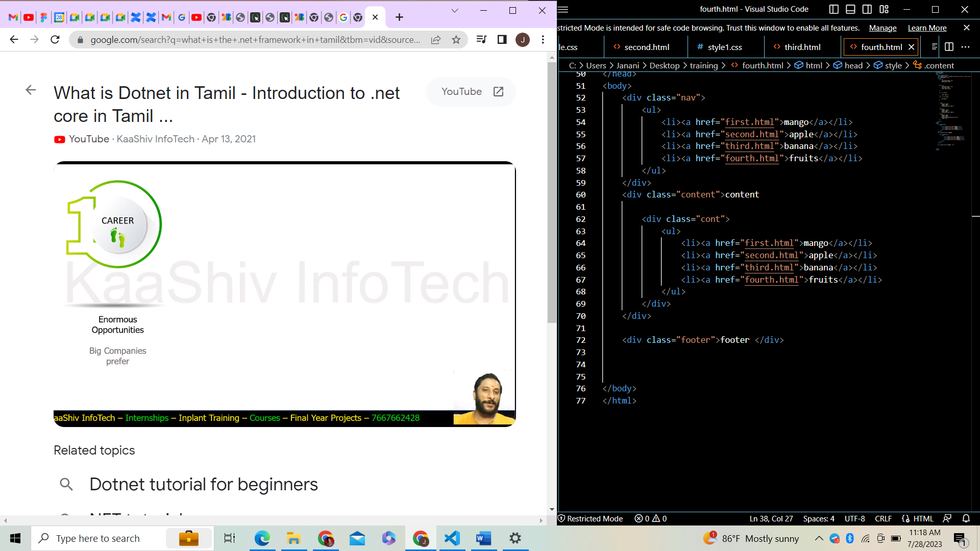Split the editor to the right
The width and height of the screenshot is (980, 551).
tap(949, 46)
